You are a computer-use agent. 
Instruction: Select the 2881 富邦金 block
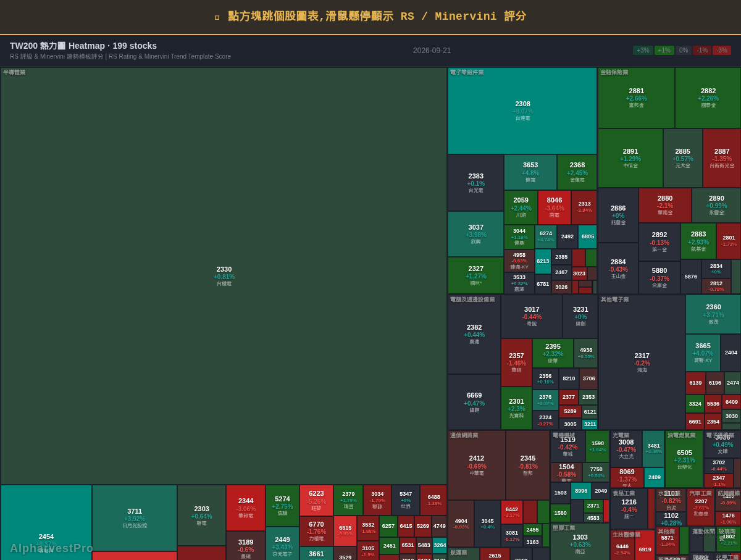[x=636, y=98]
